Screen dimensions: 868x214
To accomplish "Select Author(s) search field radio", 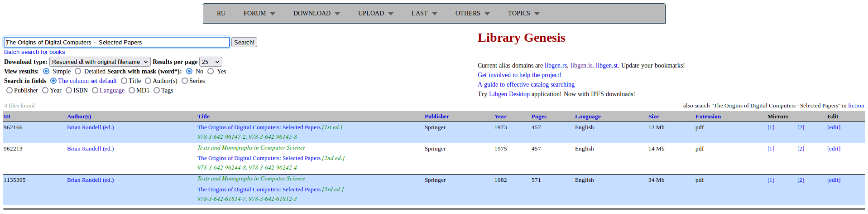I will 148,81.
